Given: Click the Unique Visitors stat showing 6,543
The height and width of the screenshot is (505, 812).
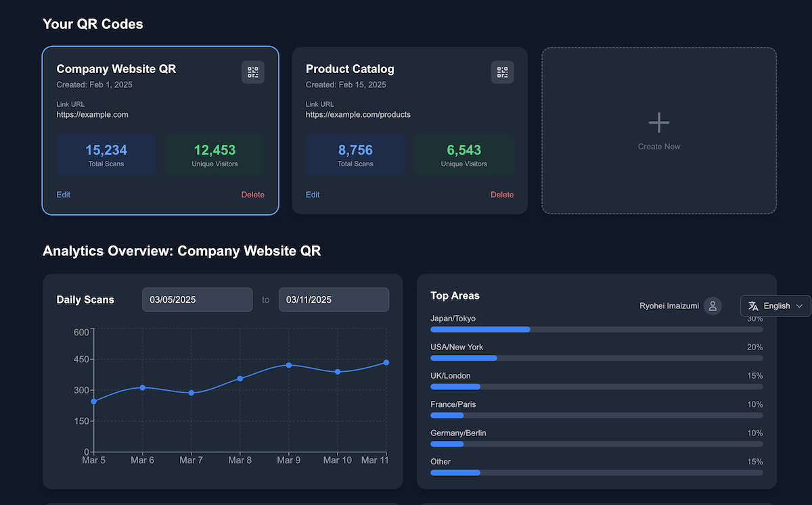Looking at the screenshot, I should click(464, 154).
